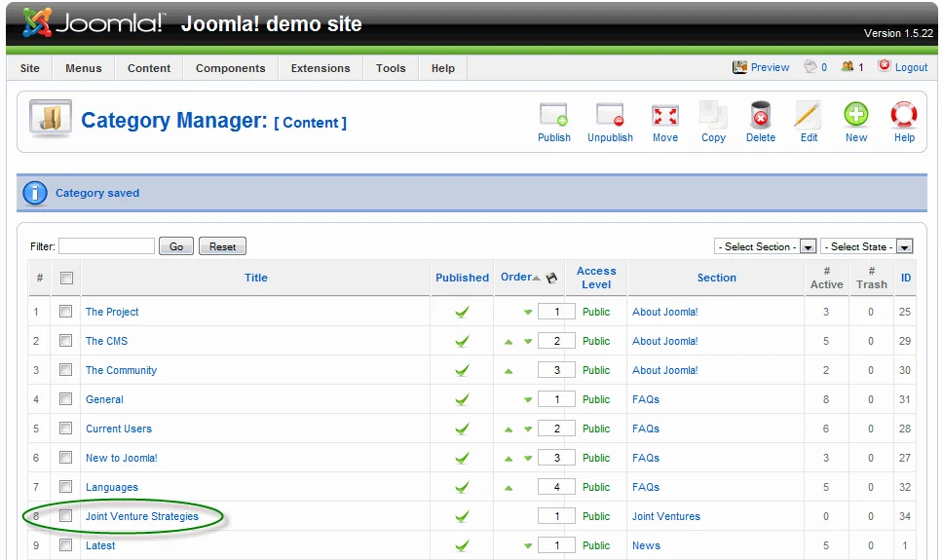
Task: Open the Content menu
Action: pyautogui.click(x=148, y=68)
